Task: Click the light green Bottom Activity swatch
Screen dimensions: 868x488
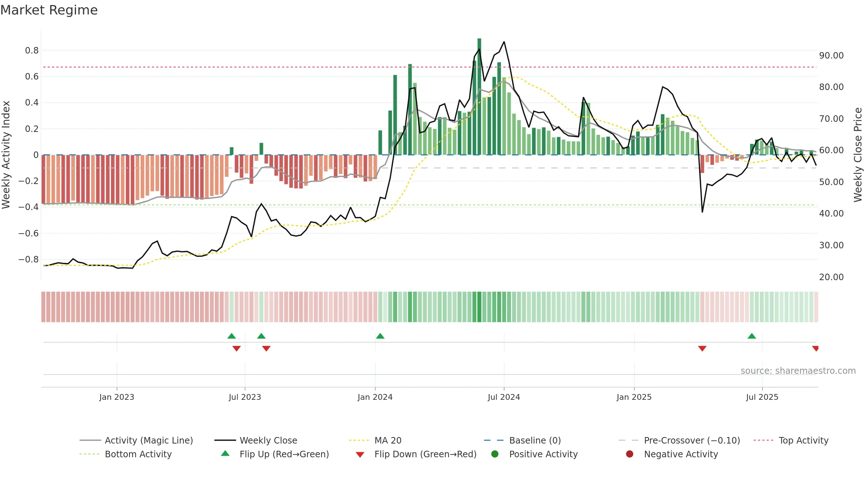Action: [x=89, y=454]
